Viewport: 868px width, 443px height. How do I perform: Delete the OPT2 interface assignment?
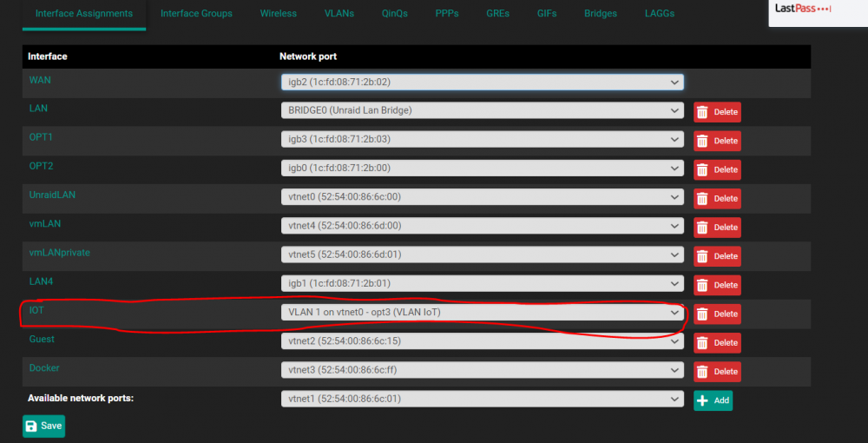(x=717, y=169)
